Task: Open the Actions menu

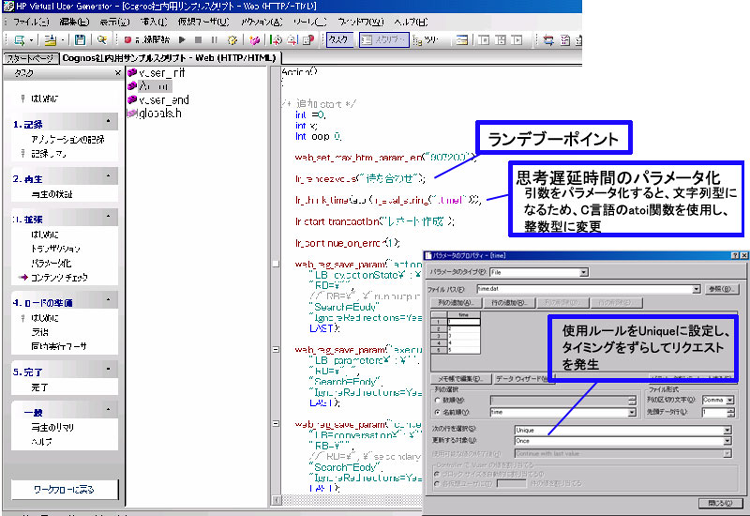Action: pos(262,22)
